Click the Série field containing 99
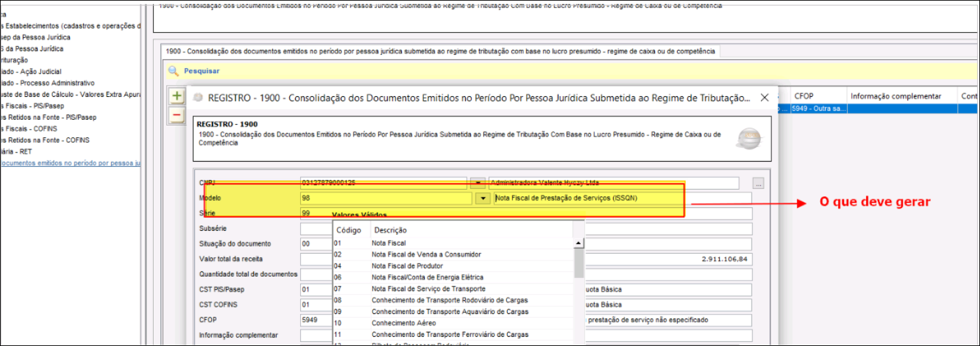The image size is (980, 346). 316,213
